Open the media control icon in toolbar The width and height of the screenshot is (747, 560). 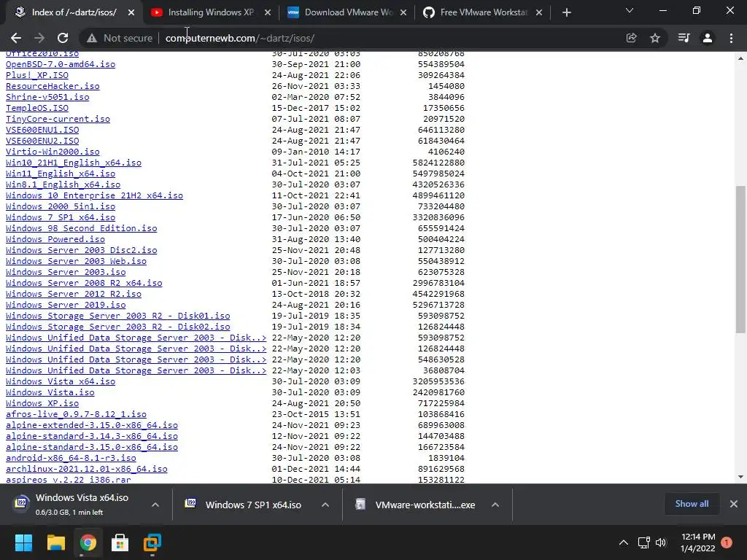[684, 38]
